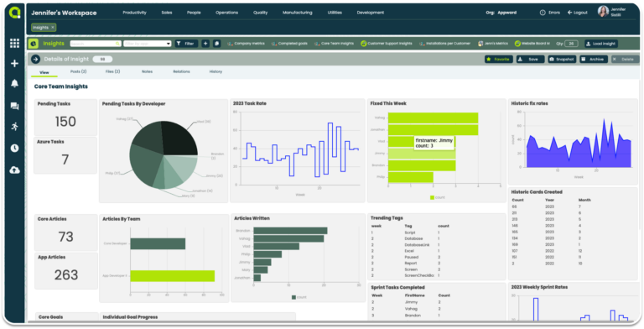The height and width of the screenshot is (329, 644).
Task: Click the Brandon bar in Articles Written
Action: [x=290, y=231]
